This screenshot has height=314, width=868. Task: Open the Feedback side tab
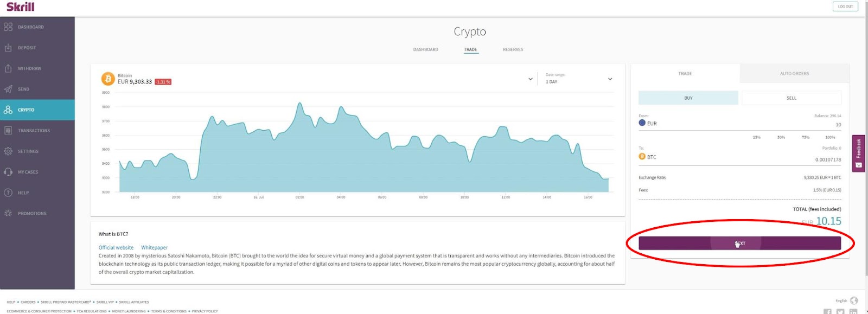[x=858, y=153]
